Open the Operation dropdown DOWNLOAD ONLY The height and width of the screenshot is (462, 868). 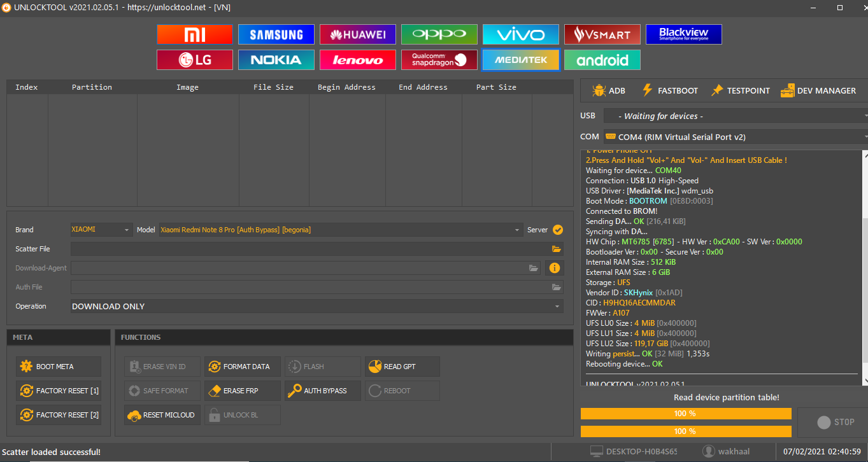(x=317, y=306)
